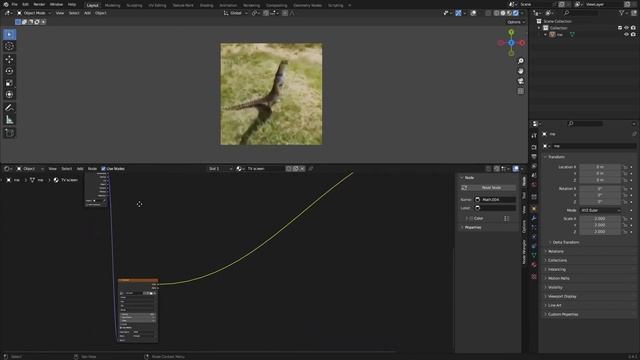
Task: Click the viewport zoom magnifier icon
Action: (x=520, y=61)
